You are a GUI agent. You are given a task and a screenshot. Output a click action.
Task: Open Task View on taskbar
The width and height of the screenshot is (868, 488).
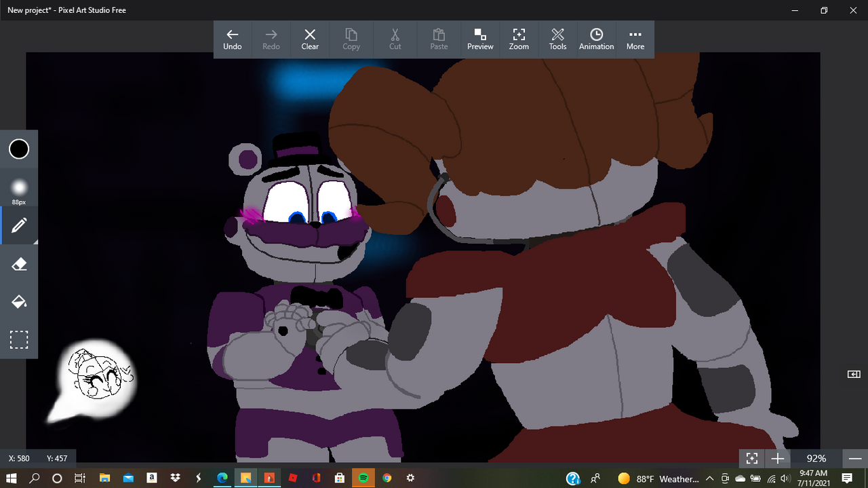click(79, 478)
